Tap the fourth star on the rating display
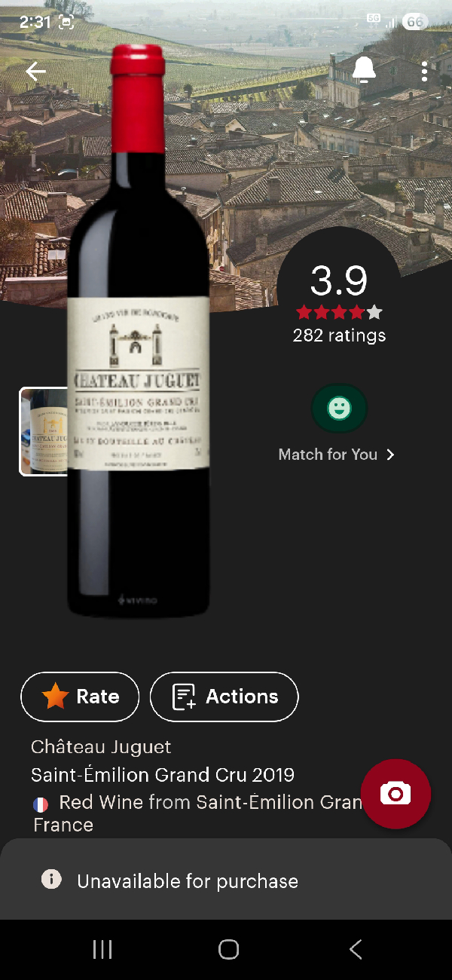452x980 pixels. [x=356, y=311]
